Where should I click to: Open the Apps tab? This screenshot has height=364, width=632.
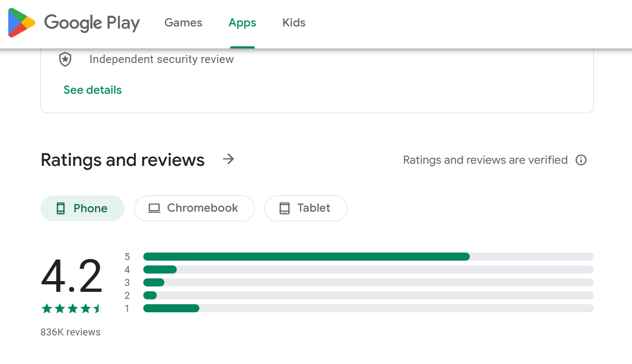coord(242,23)
